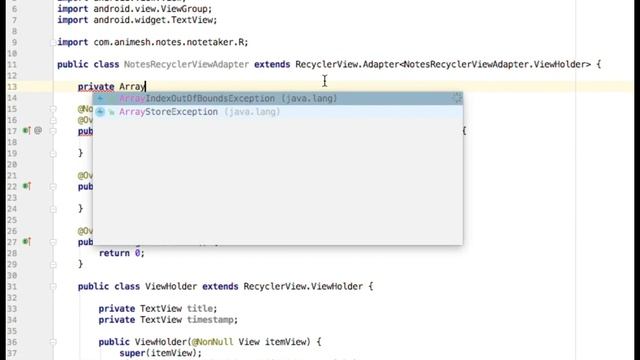Screen dimensions: 640x360
Task: Click 'import android.view.ViewGroup;' line
Action: 135,9
